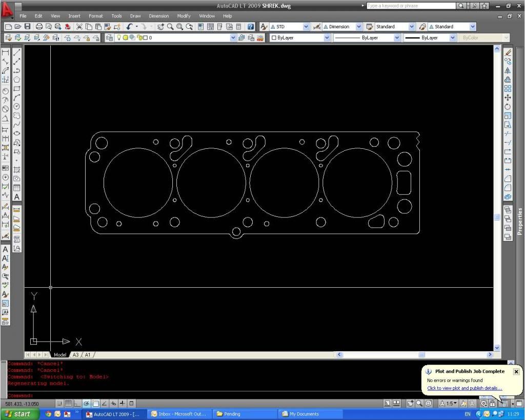Undo the last action with the arrow icon
The height and width of the screenshot is (420, 525).
(129, 27)
